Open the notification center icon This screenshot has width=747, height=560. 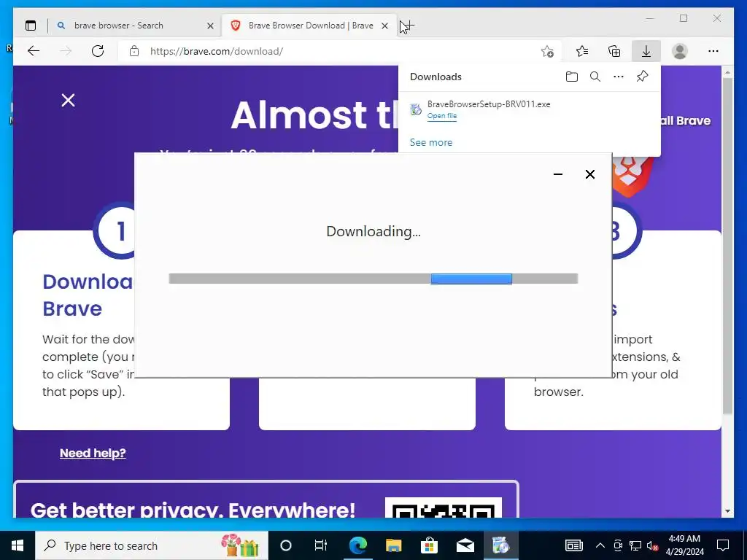pos(723,545)
